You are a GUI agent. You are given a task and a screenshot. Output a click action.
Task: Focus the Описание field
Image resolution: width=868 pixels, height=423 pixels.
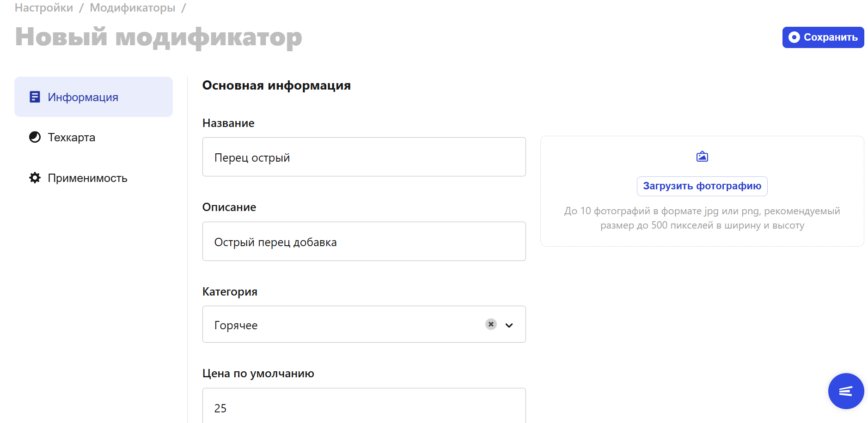(364, 242)
